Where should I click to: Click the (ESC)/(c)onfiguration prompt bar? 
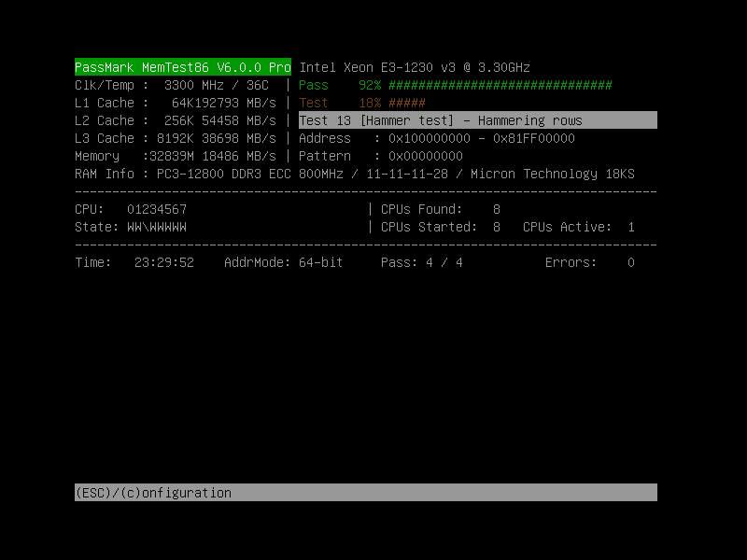point(366,493)
